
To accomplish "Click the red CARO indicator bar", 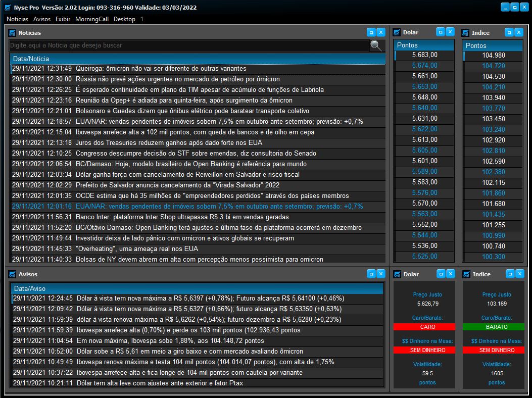I will coord(423,327).
